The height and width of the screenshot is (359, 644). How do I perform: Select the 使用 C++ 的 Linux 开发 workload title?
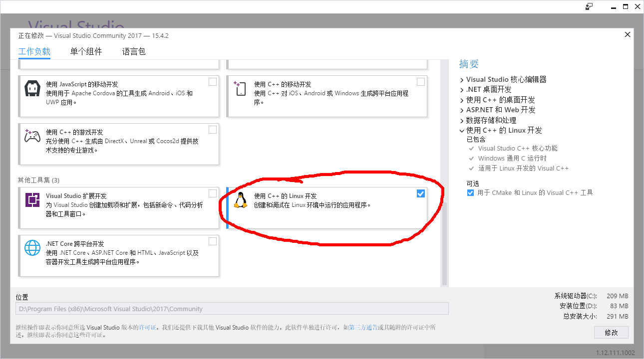click(285, 196)
